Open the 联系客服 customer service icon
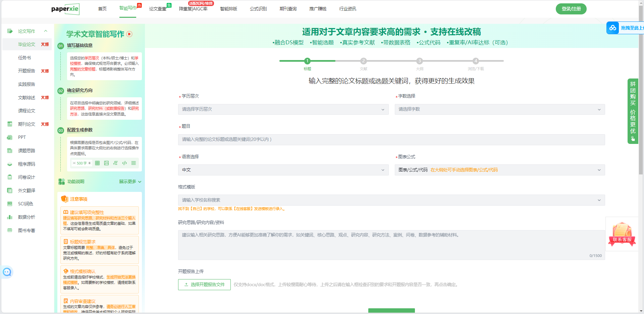 pyautogui.click(x=622, y=234)
